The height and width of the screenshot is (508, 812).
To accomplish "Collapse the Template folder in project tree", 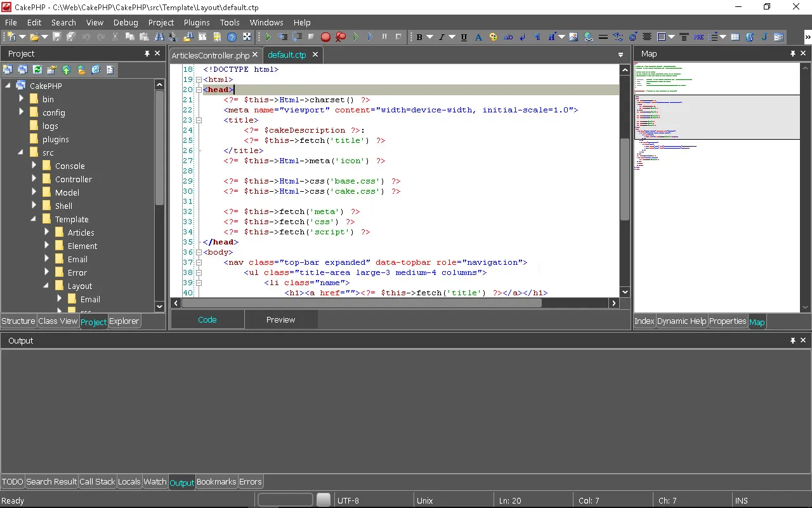I will coord(34,219).
